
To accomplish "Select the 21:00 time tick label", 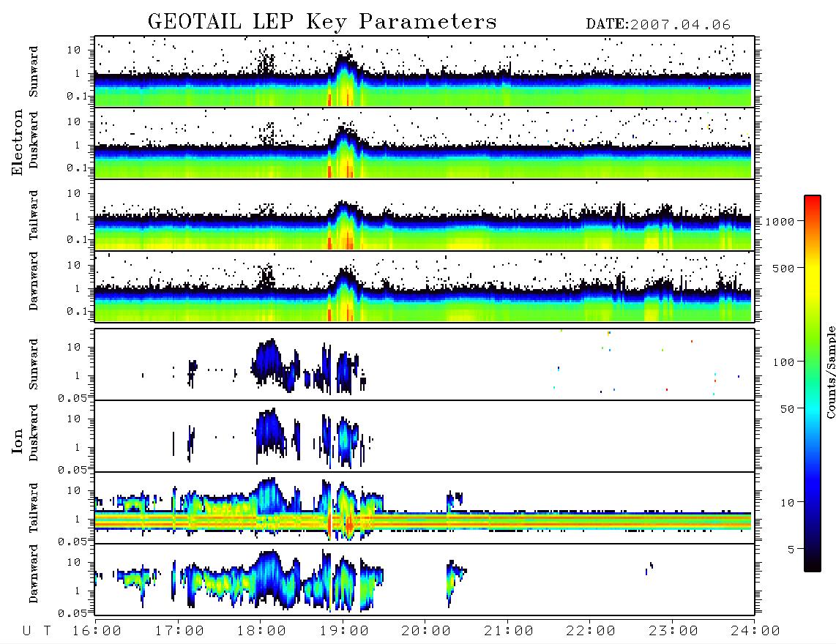I will [x=509, y=631].
